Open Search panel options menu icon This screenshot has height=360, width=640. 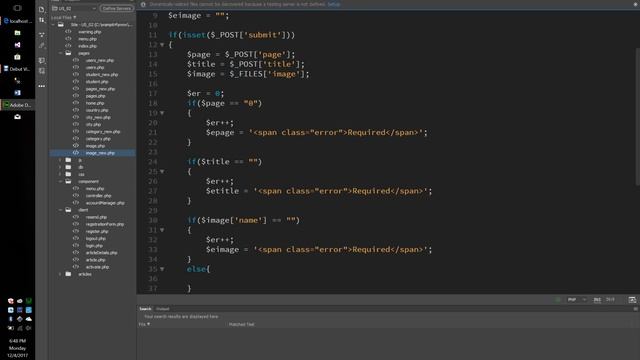click(636, 309)
